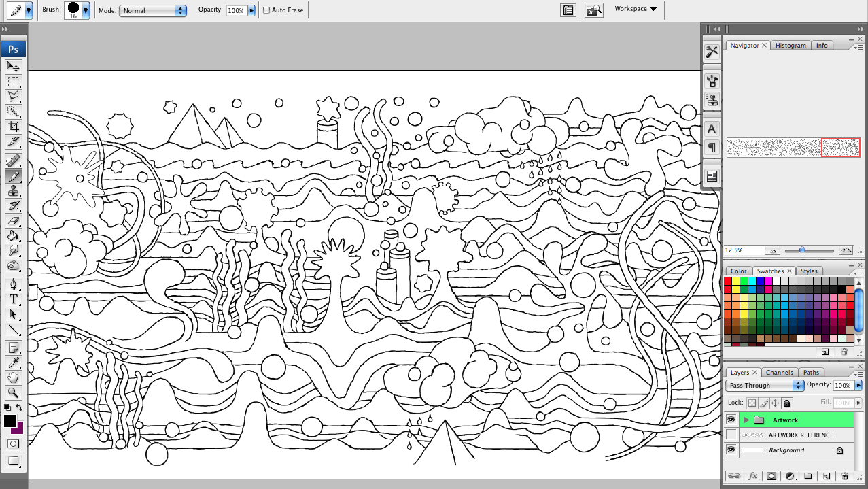868x489 pixels.
Task: Pick the Paint Bucket tool
Action: click(x=13, y=236)
